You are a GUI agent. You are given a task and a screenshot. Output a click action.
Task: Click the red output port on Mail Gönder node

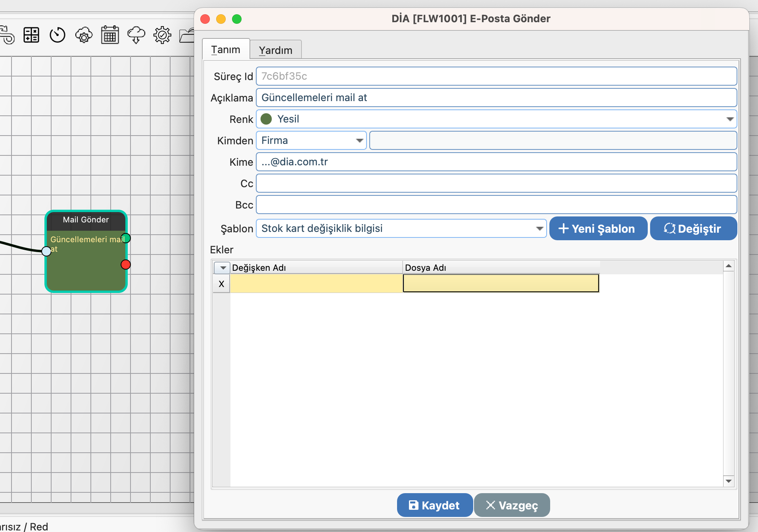tap(126, 264)
